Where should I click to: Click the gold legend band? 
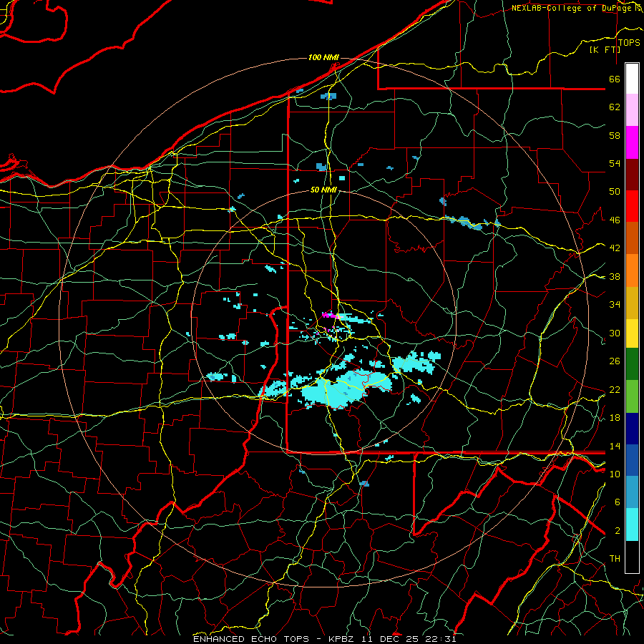(x=632, y=303)
